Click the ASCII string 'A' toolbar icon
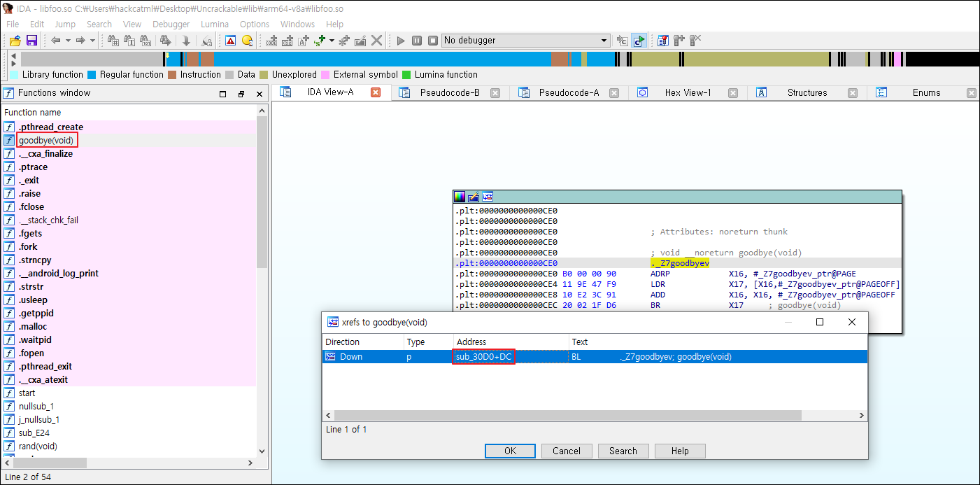The width and height of the screenshot is (980, 485). 304,41
